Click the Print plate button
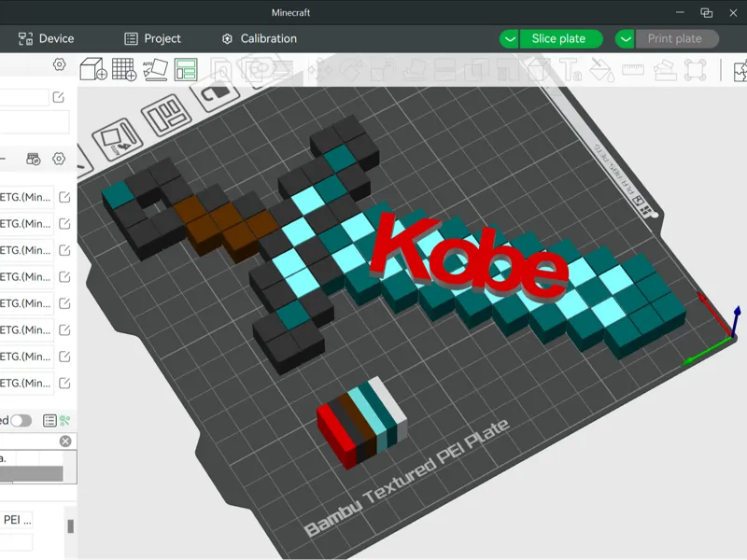Screen dimensions: 747x560 pos(677,38)
